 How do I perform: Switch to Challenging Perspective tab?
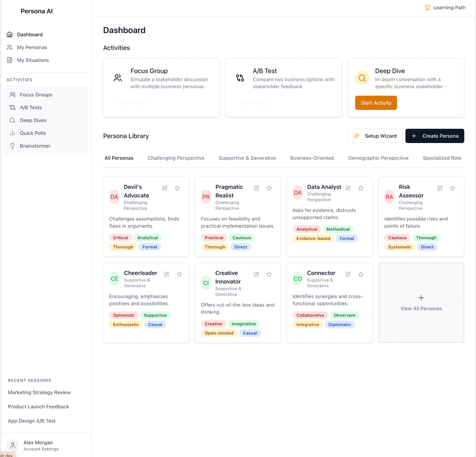click(x=176, y=158)
